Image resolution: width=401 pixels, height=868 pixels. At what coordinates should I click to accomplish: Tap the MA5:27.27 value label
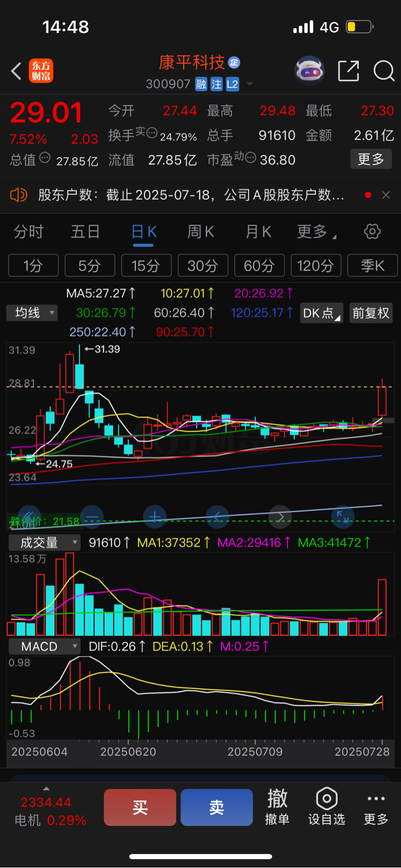tap(101, 293)
